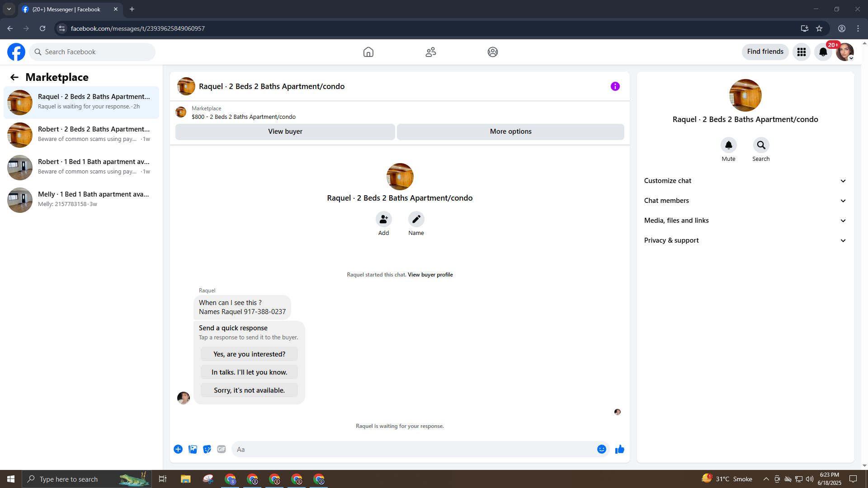Open the View buyer profile link
This screenshot has width=868, height=488.
[430, 275]
